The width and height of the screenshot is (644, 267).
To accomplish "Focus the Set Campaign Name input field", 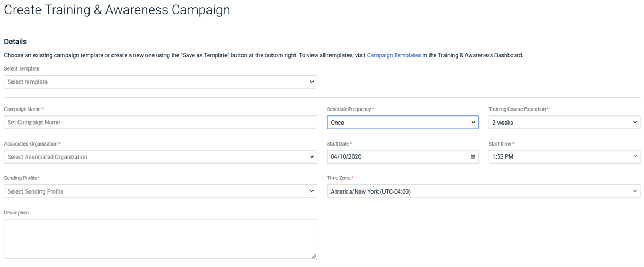I will pos(160,123).
